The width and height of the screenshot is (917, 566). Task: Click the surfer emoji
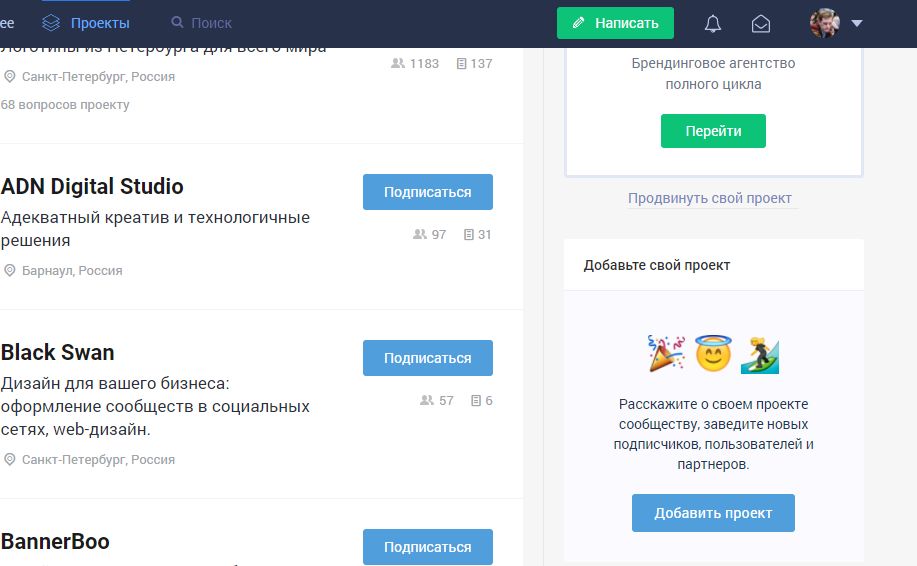(760, 354)
